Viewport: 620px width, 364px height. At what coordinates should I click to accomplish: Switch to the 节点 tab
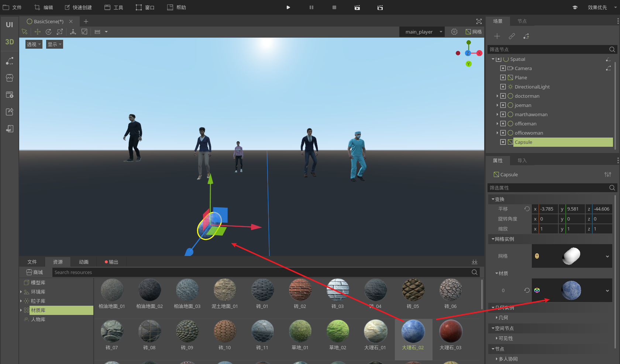tap(522, 21)
